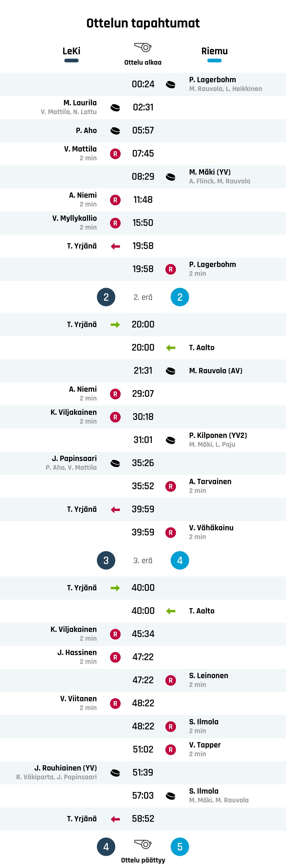Click the whistle icon above Ottelu alkaa

point(143,47)
